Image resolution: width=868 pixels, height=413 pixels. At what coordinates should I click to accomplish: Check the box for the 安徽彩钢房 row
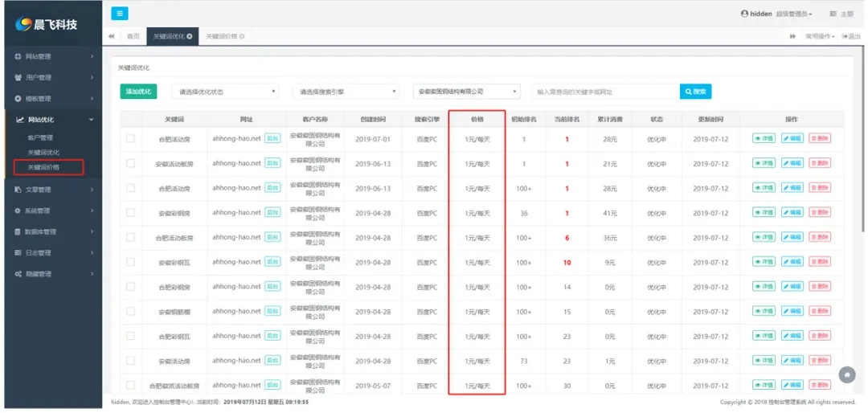[131, 213]
